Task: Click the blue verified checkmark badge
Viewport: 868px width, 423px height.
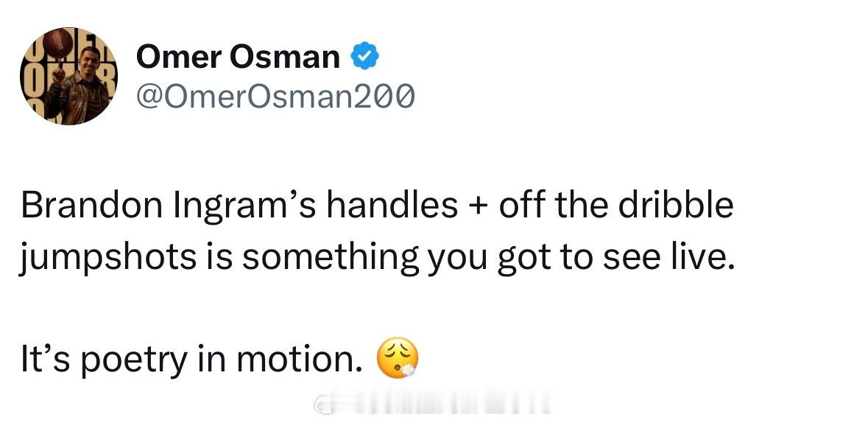Action: 363,57
